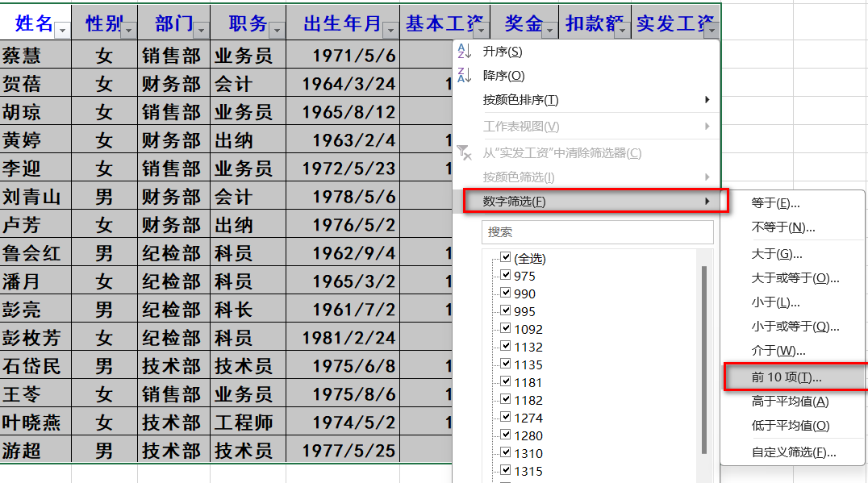Viewport: 868px width, 483px height.
Task: Click the descending sort Z-A icon
Action: [464, 76]
